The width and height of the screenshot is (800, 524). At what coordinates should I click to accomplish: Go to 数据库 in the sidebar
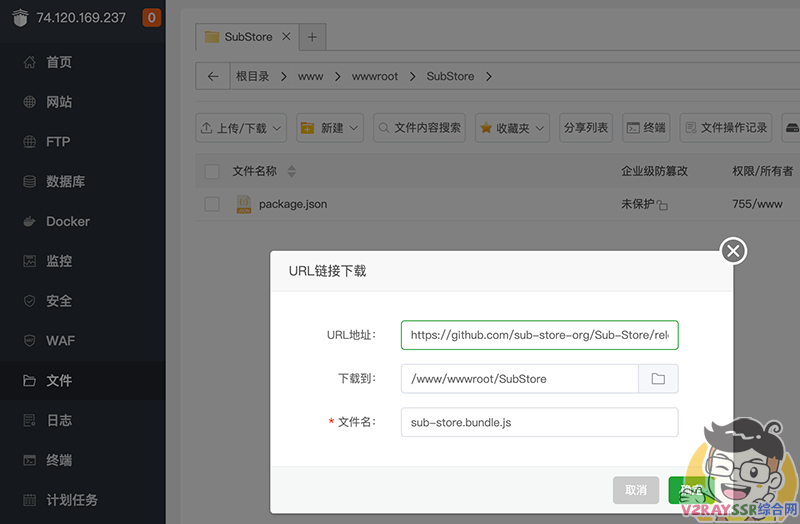point(65,181)
